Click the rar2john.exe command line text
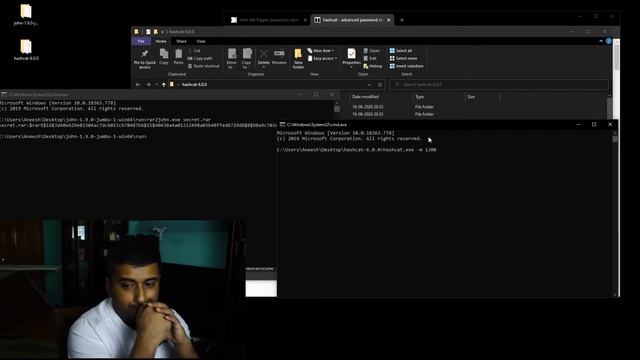 pos(106,120)
